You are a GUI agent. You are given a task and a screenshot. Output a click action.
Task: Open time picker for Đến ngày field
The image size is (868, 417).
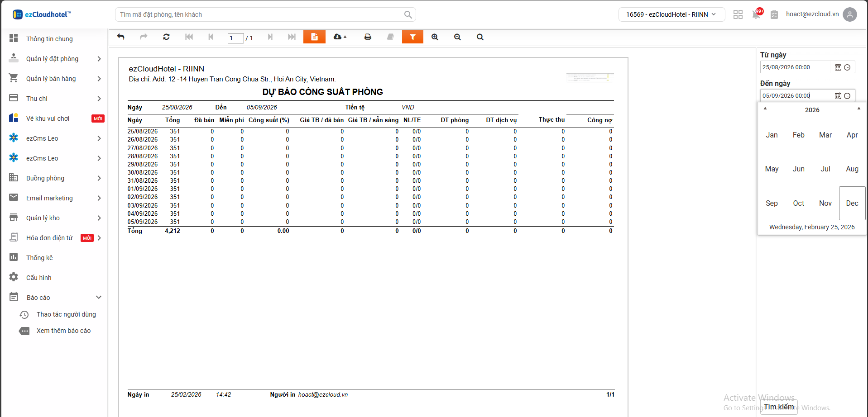[x=847, y=96]
